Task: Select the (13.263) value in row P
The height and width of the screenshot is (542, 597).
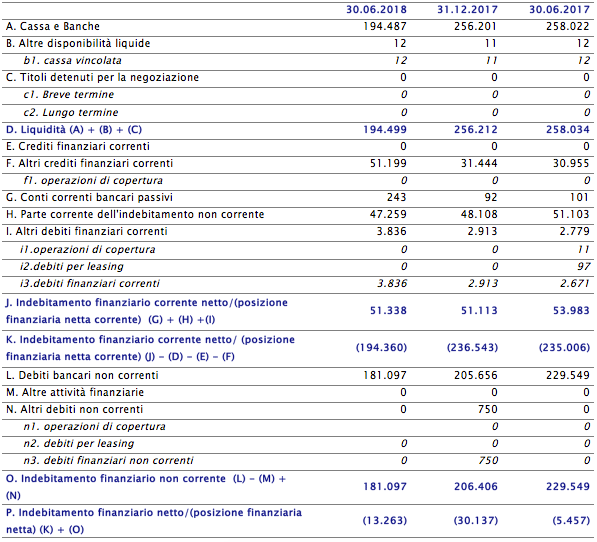Action: [385, 520]
